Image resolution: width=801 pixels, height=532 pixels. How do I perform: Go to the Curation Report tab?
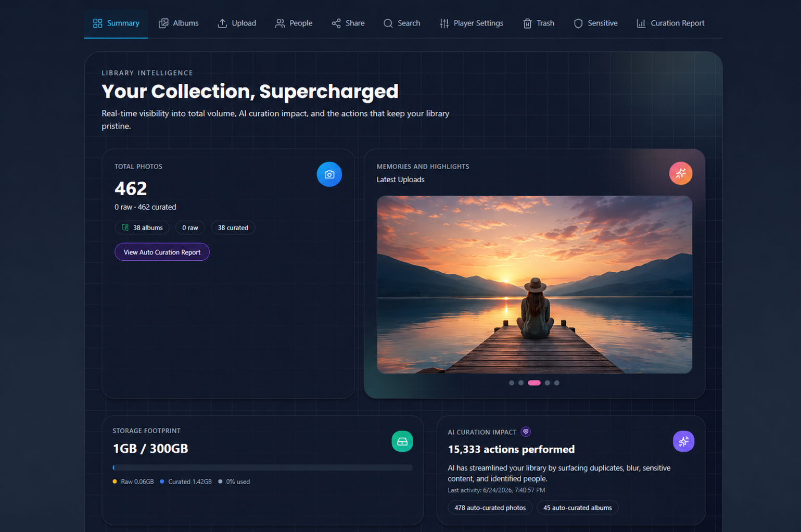[670, 23]
